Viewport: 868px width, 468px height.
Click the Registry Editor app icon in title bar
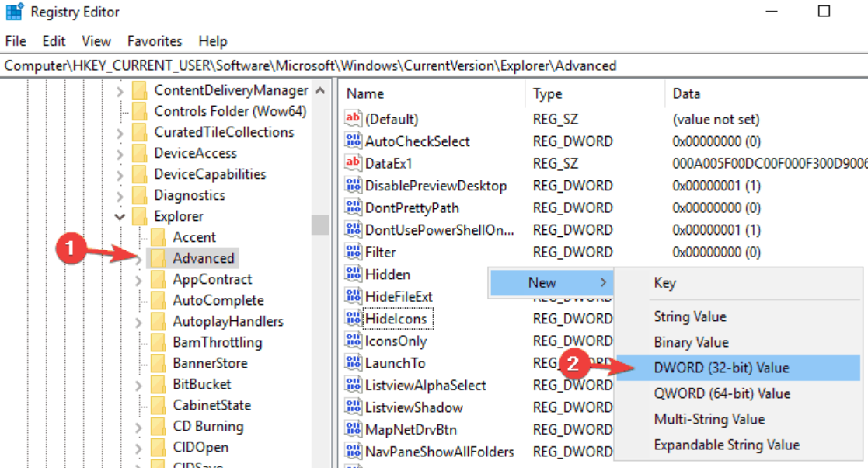15,12
